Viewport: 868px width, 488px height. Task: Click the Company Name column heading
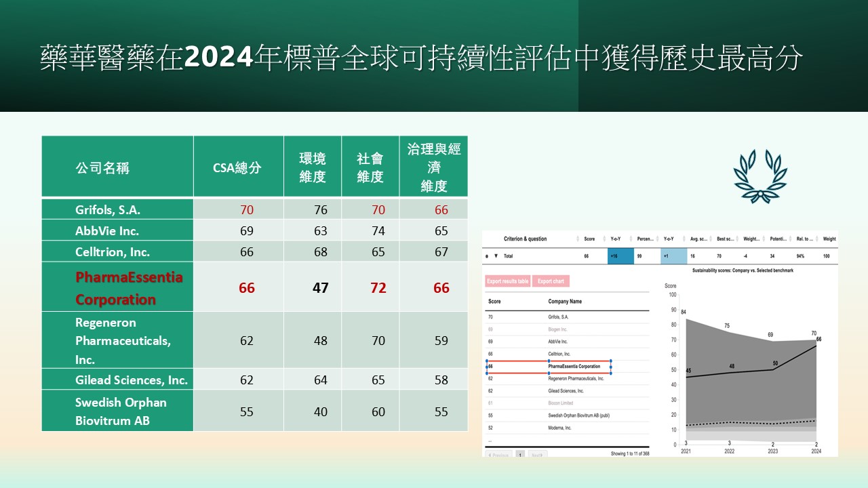[565, 301]
